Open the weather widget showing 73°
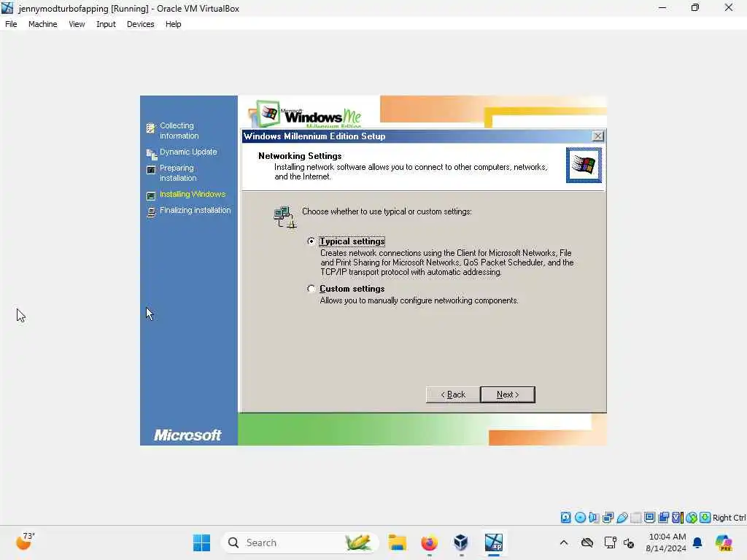The height and width of the screenshot is (560, 747). 26,542
